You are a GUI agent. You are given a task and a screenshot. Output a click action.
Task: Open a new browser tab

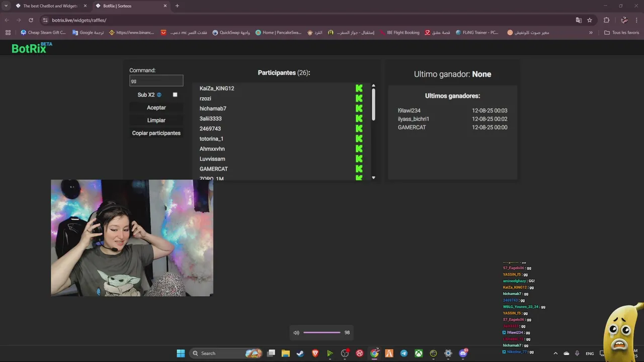[177, 6]
